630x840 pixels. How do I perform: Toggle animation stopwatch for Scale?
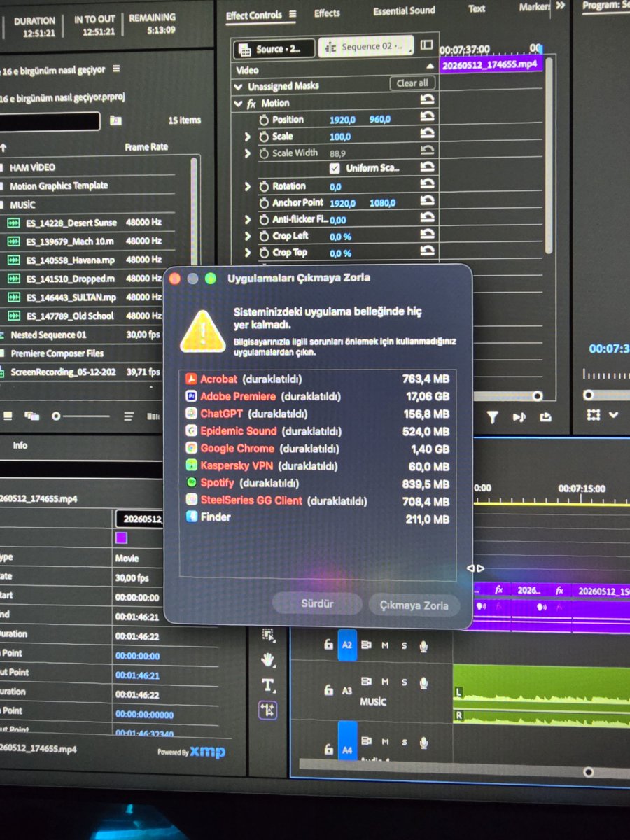(265, 136)
